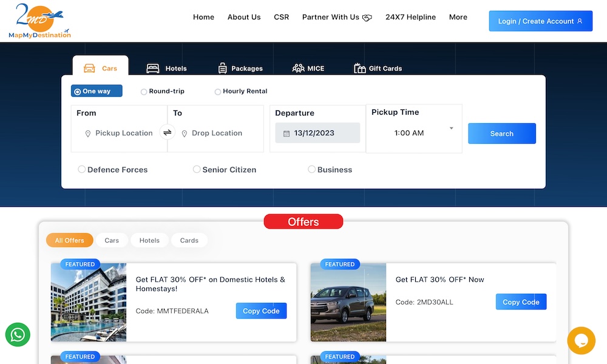Click the Pickup Location pin icon
The height and width of the screenshot is (364, 607).
(88, 133)
